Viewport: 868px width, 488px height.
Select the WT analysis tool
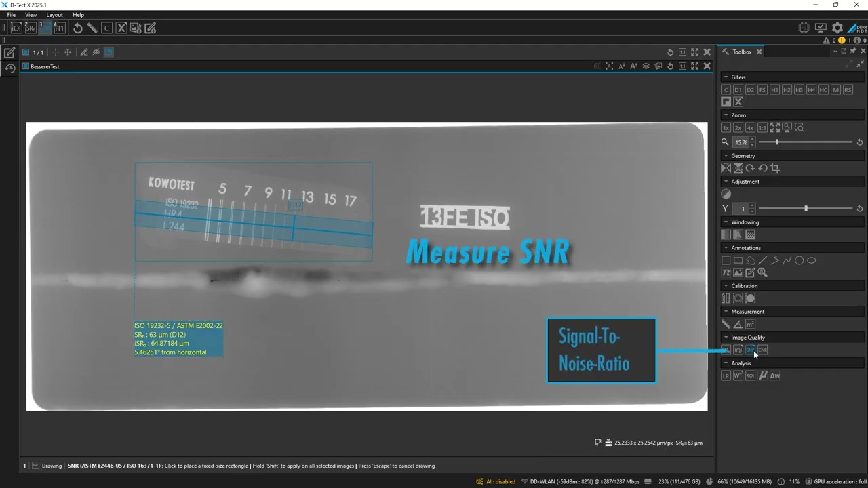(738, 375)
